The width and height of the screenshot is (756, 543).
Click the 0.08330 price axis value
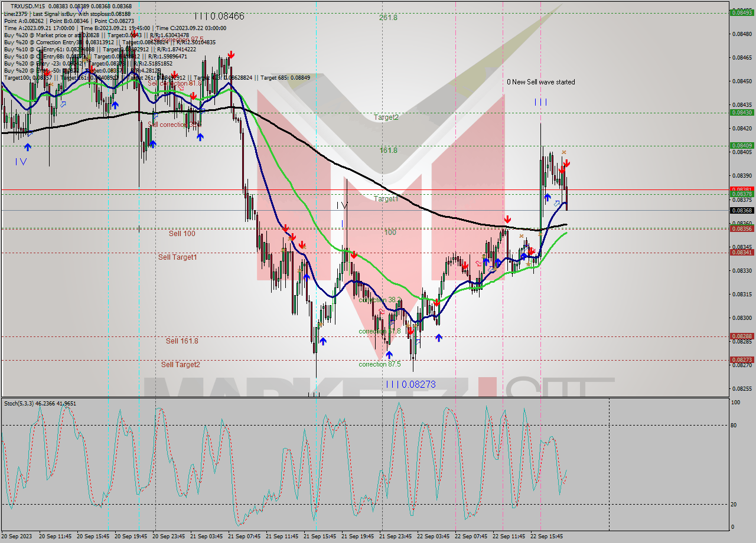coord(742,270)
